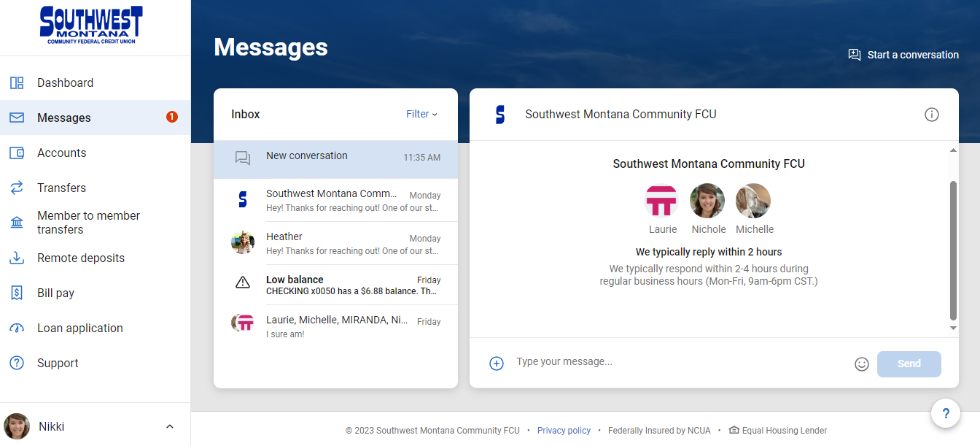This screenshot has width=980, height=446.
Task: Click the chat vertical scrollbar thumb
Action: point(953,250)
